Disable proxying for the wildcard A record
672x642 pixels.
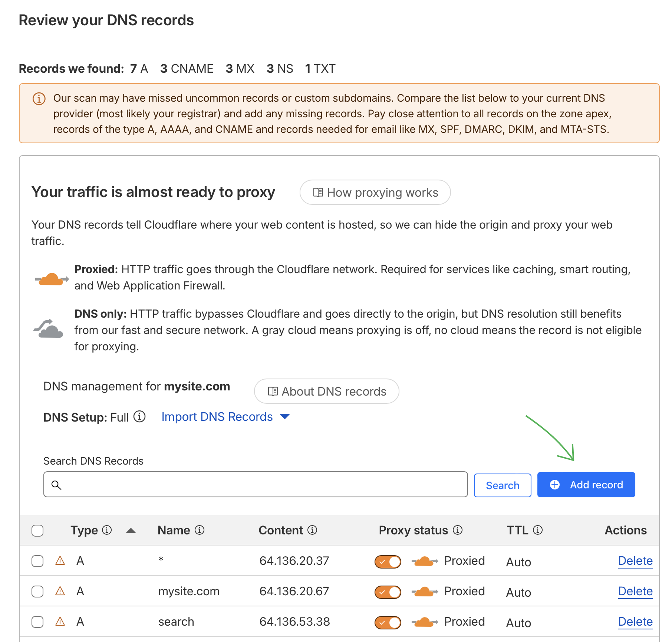coord(388,561)
